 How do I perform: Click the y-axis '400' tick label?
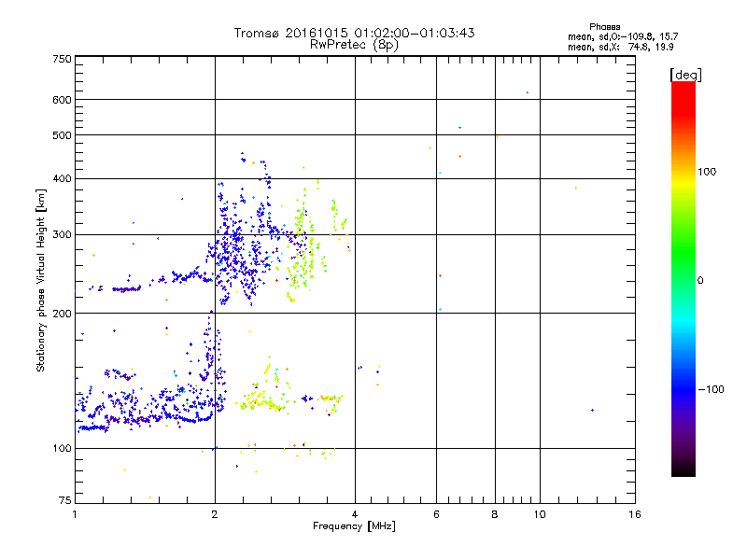tap(62, 178)
